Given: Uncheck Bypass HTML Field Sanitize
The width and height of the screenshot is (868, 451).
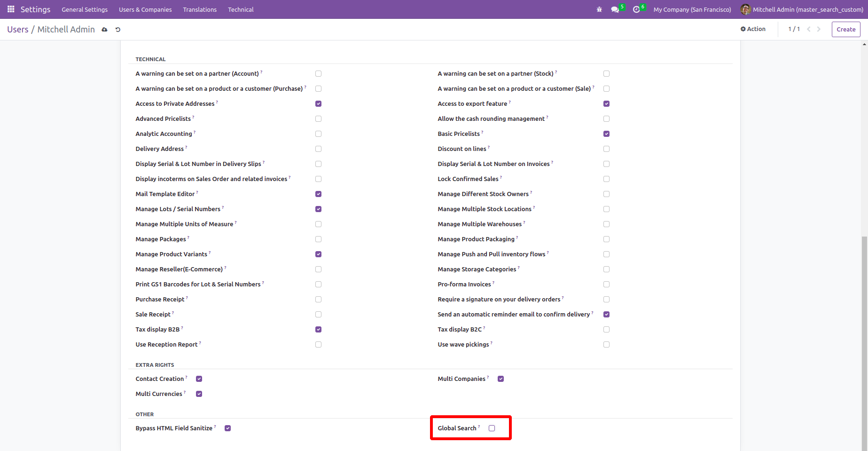Looking at the screenshot, I should pyautogui.click(x=227, y=428).
